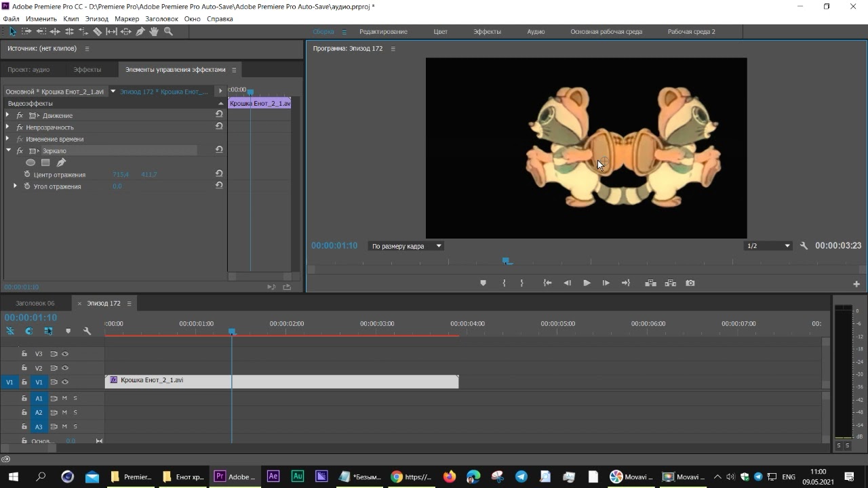Viewport: 868px width, 488px height.
Task: Toggle V2 track output eye
Action: coord(65,368)
